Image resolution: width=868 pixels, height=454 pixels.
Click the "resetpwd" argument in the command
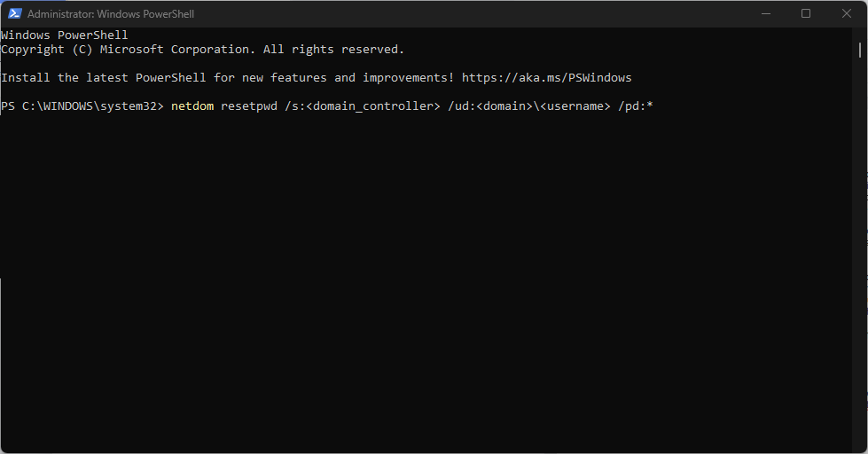(249, 106)
